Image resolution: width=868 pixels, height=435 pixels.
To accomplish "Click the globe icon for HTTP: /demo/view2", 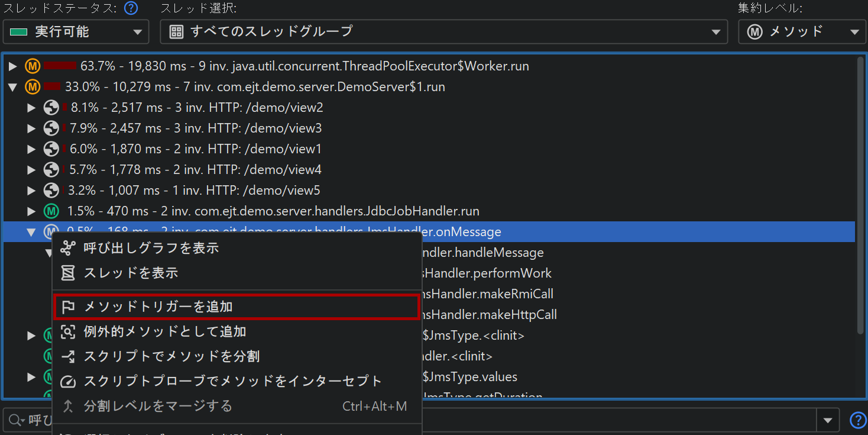I will (51, 108).
